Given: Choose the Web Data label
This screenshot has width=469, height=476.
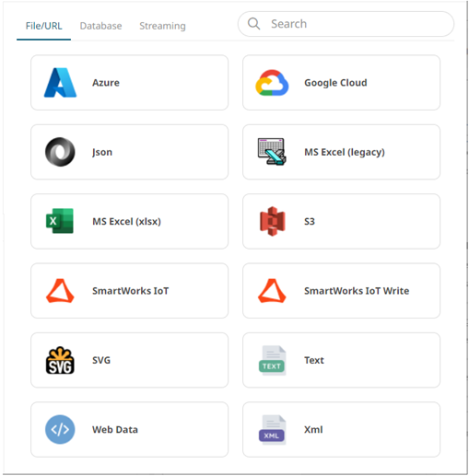Looking at the screenshot, I should (x=115, y=429).
